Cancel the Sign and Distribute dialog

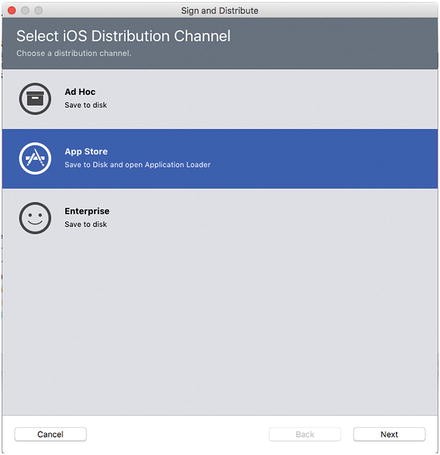[50, 434]
